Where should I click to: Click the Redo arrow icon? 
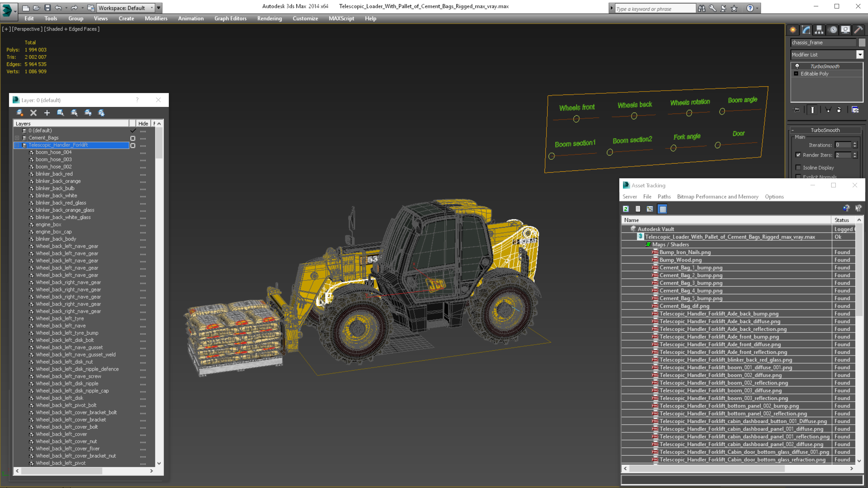pyautogui.click(x=74, y=8)
